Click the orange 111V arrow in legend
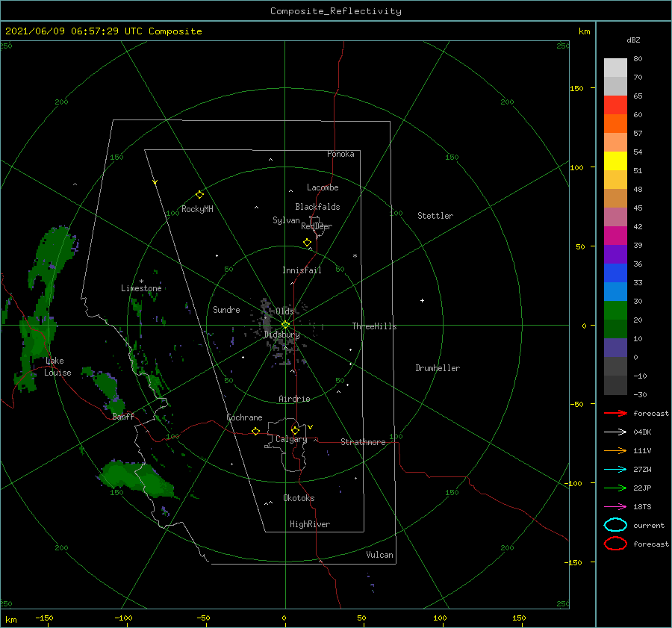The image size is (672, 628). point(615,450)
